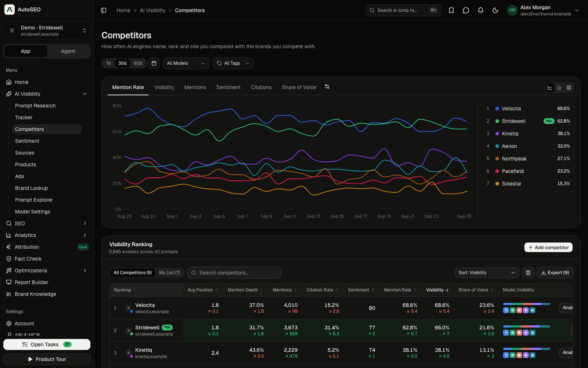Screen dimensions: 588x368
Task: Open Home in sidebar
Action: (x=47, y=82)
